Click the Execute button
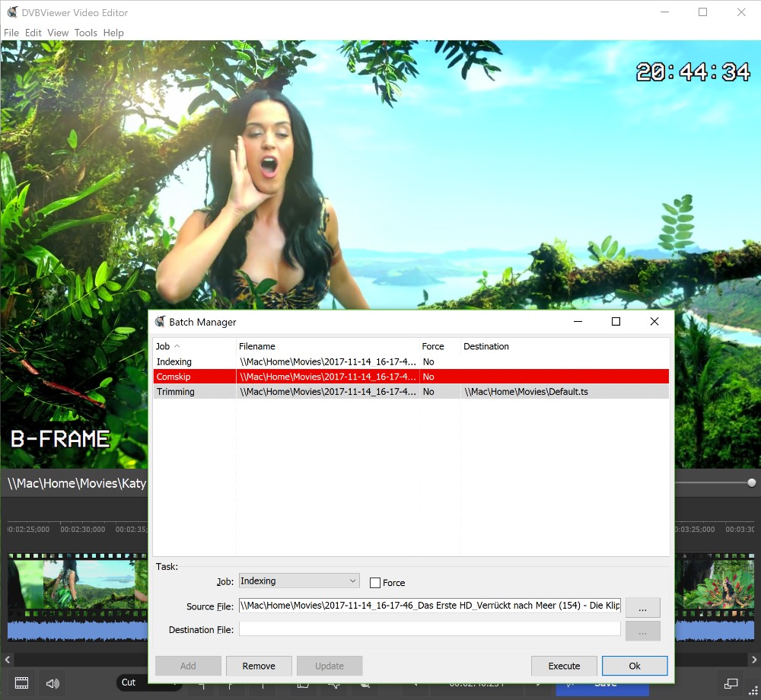Screen dimensions: 761x700 564,666
